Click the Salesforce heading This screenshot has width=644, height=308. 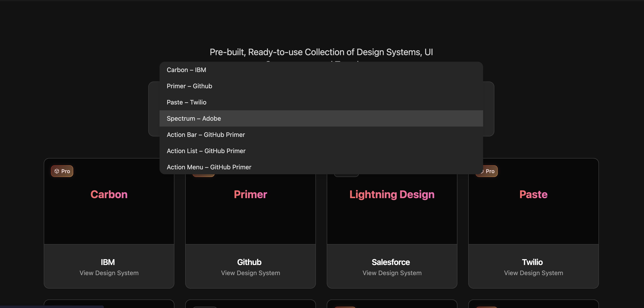391,262
